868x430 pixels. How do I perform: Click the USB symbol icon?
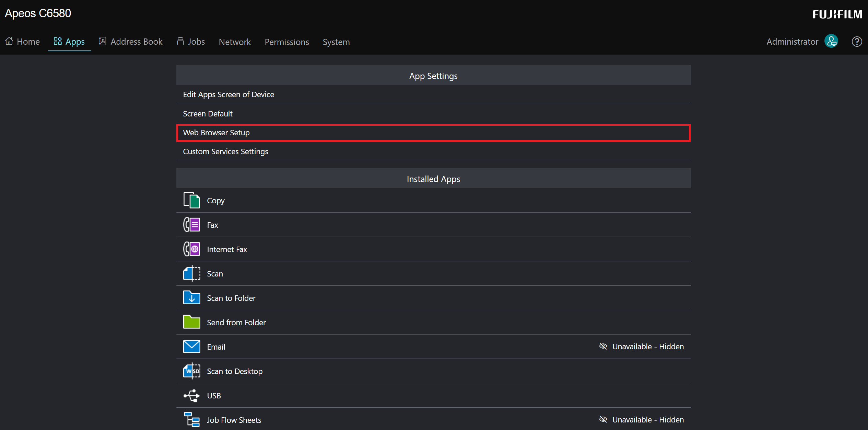click(191, 395)
